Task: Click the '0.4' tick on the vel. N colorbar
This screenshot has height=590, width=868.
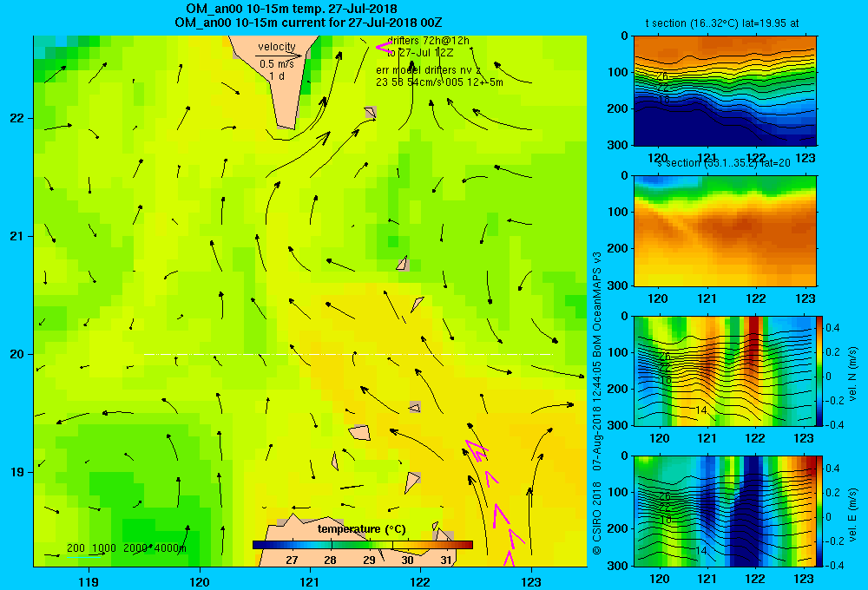Action: (832, 328)
